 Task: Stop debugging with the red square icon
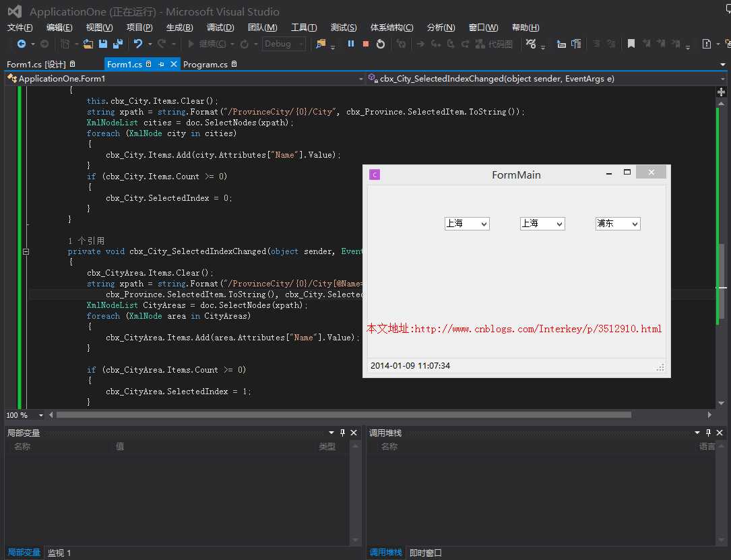coord(366,44)
